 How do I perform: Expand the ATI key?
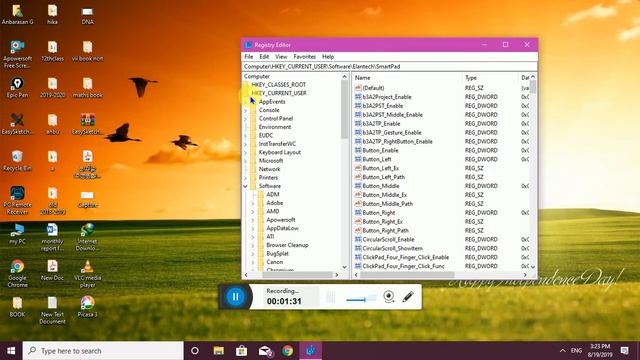[x=253, y=237]
